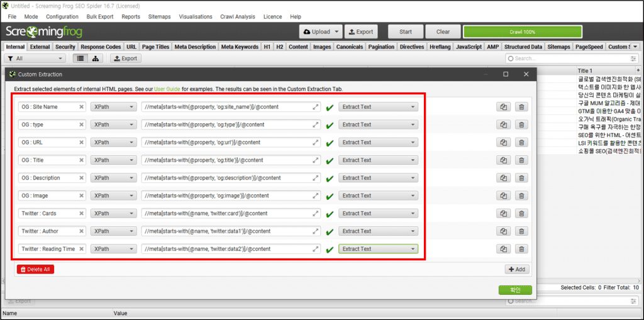
Task: Duplicate the OG : URL extractor row
Action: point(503,142)
